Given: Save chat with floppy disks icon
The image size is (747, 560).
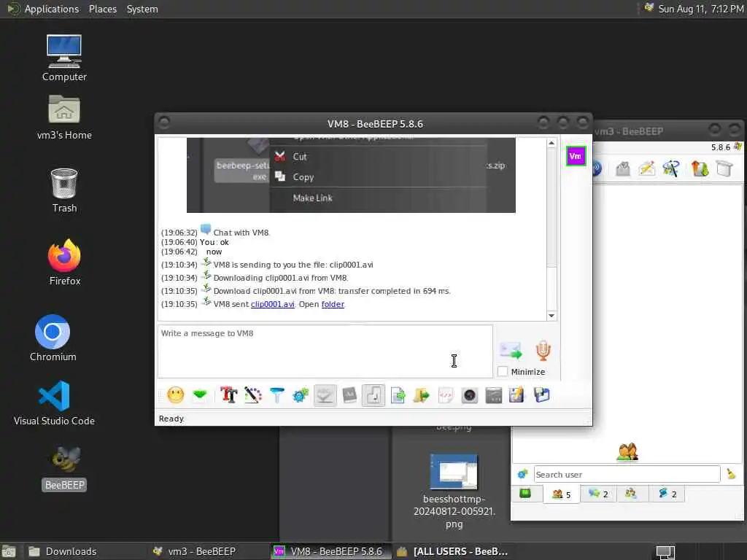Looking at the screenshot, I should [542, 394].
